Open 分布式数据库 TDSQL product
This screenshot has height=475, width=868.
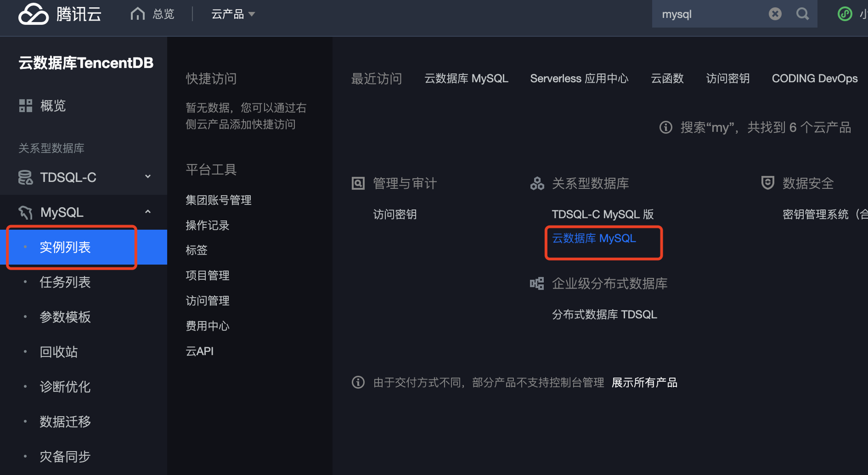click(604, 314)
